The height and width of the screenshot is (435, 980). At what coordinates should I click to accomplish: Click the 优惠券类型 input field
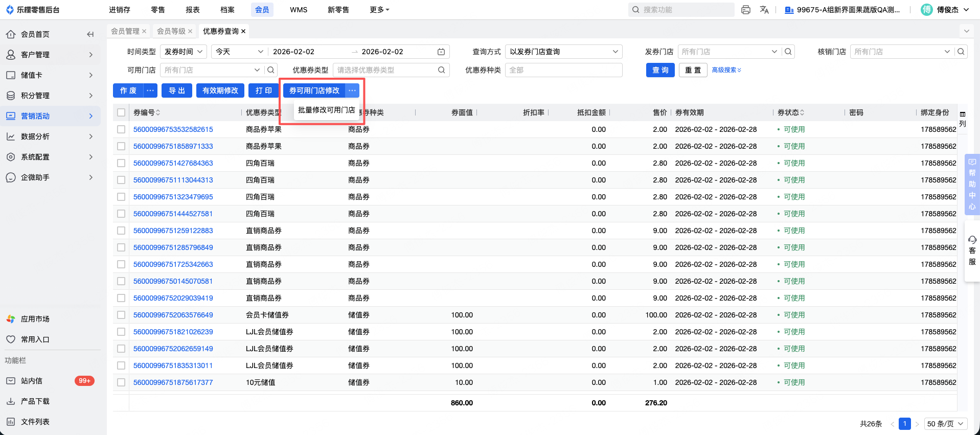pyautogui.click(x=386, y=70)
